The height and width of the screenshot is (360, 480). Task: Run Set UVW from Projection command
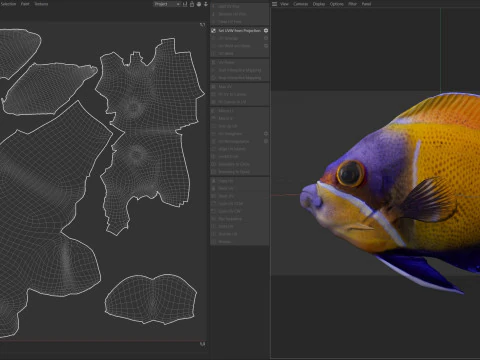click(239, 31)
